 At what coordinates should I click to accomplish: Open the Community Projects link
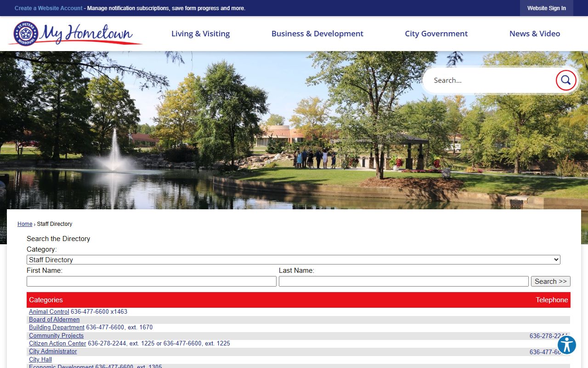click(x=56, y=335)
